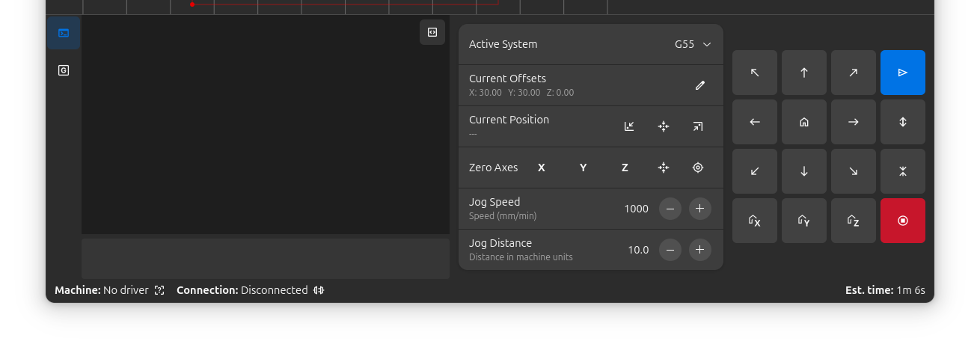Toggle the console panel expand icon

coord(432,32)
